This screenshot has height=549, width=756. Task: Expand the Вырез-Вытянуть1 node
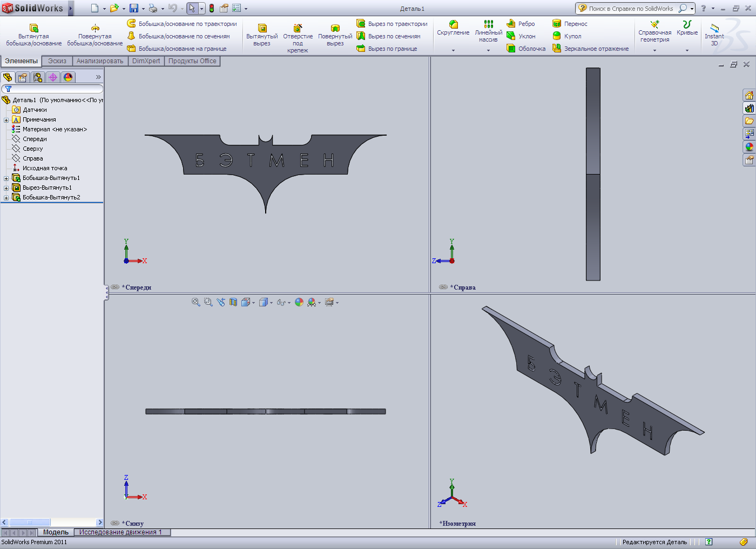[x=6, y=188]
